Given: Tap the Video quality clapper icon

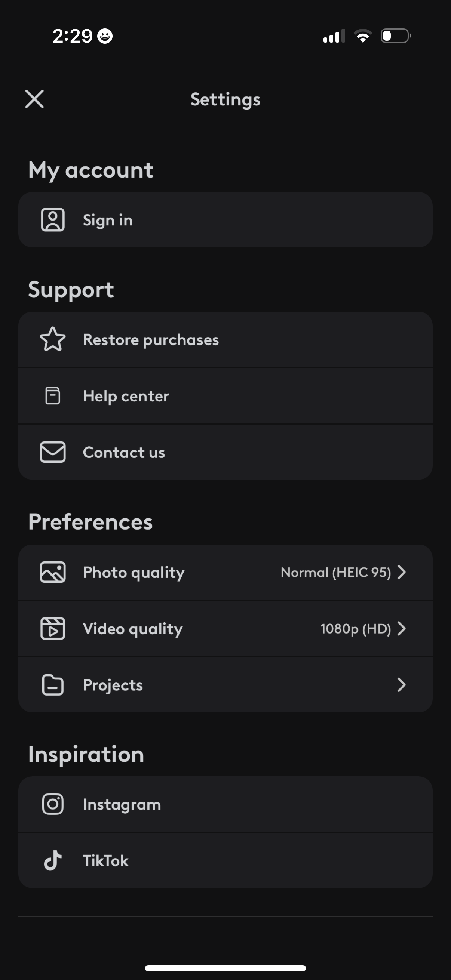Looking at the screenshot, I should click(52, 629).
